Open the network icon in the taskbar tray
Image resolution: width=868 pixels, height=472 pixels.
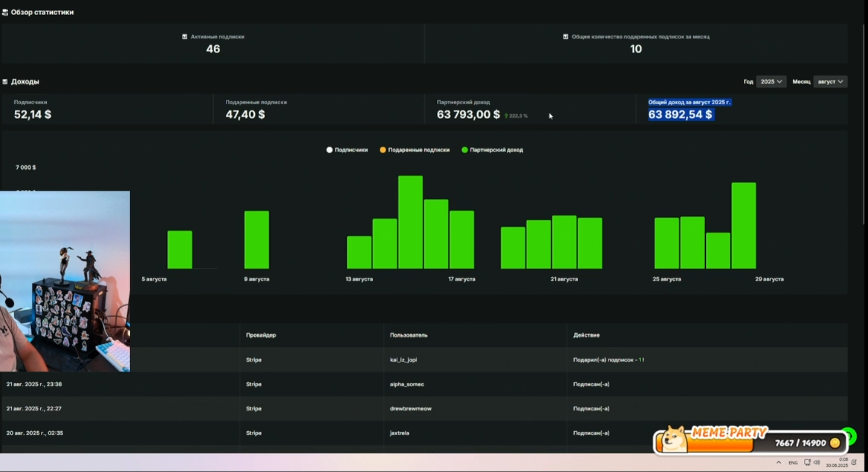(x=807, y=462)
